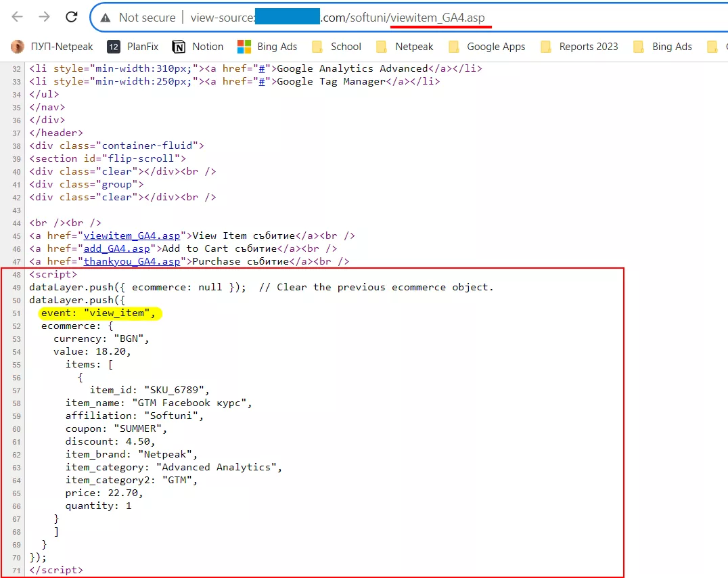
Task: Click div class="container-fluid" line
Action: click(x=116, y=146)
